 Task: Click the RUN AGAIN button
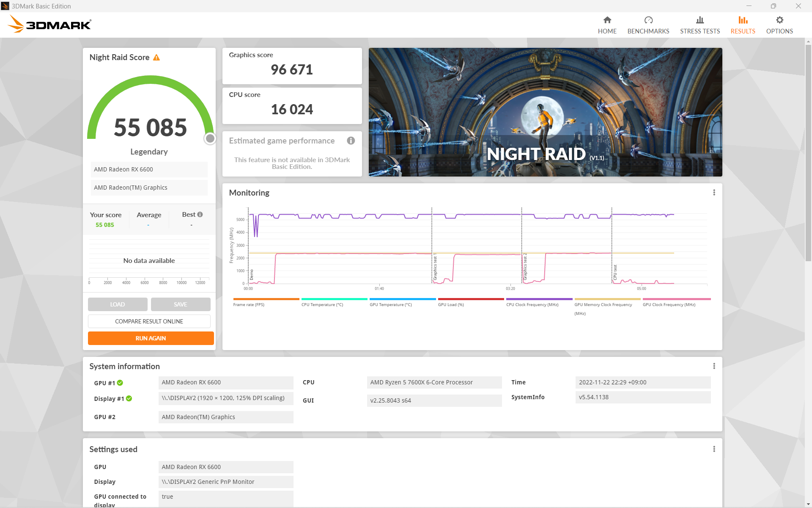tap(151, 338)
